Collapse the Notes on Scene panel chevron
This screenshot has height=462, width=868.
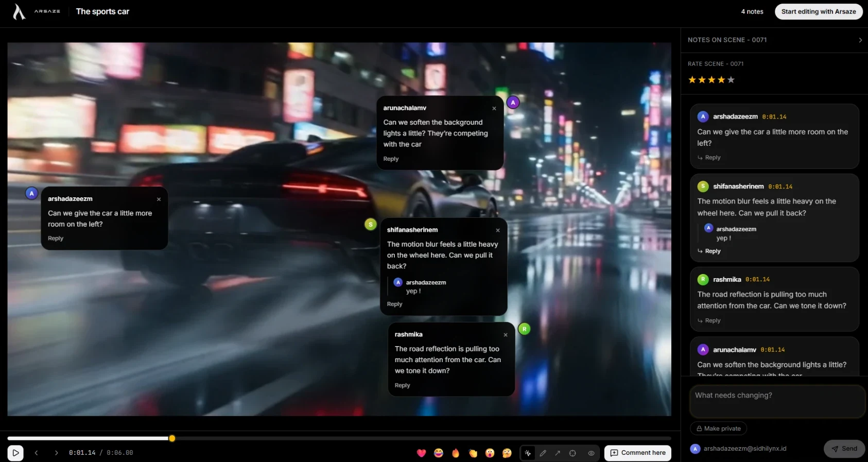860,40
